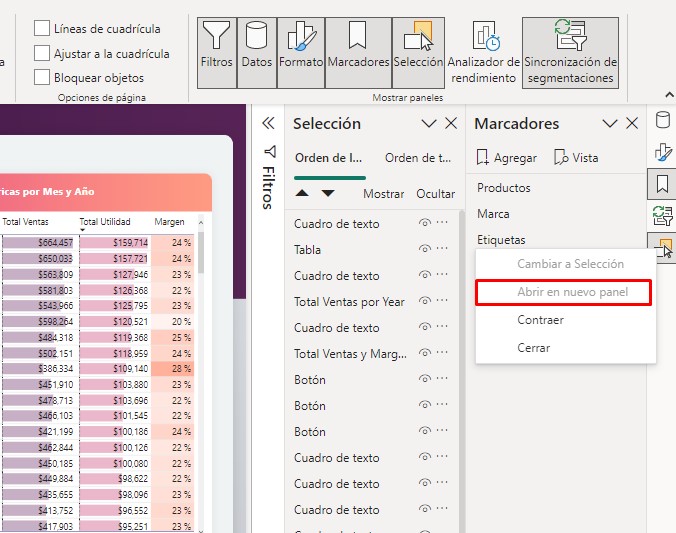Select the Productos bookmark
The width and height of the screenshot is (676, 533).
(504, 188)
